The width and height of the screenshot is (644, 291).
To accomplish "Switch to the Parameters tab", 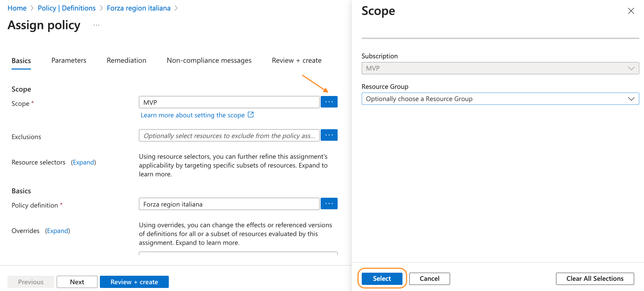I will pos(69,60).
